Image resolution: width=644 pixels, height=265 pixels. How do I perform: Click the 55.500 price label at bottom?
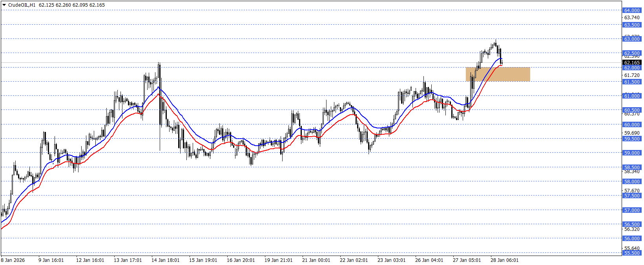point(632,253)
